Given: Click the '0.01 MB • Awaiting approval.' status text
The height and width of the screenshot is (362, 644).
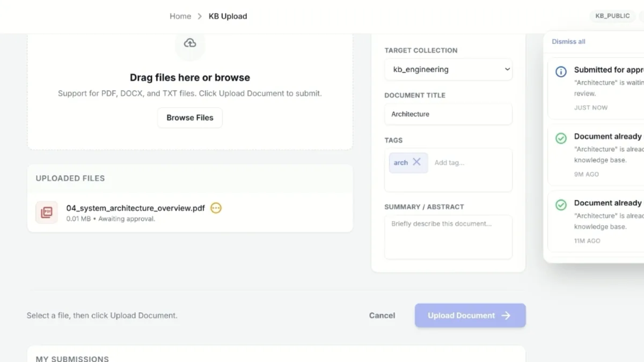Looking at the screenshot, I should click(111, 219).
